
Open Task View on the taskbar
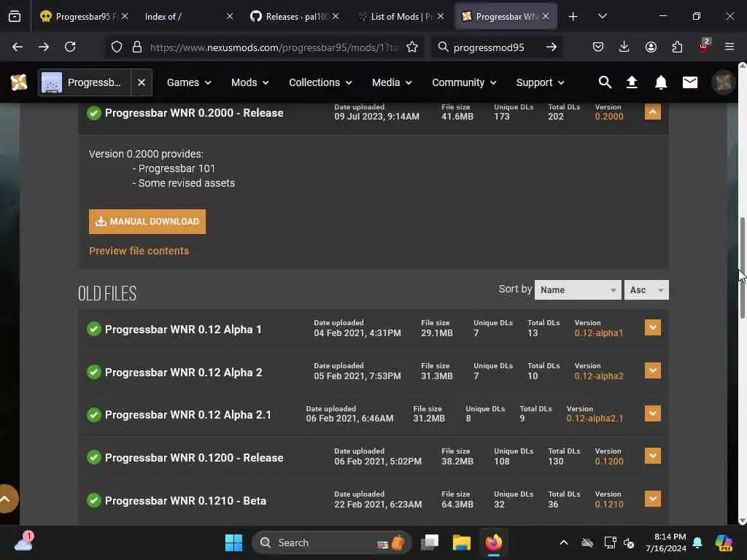click(429, 542)
